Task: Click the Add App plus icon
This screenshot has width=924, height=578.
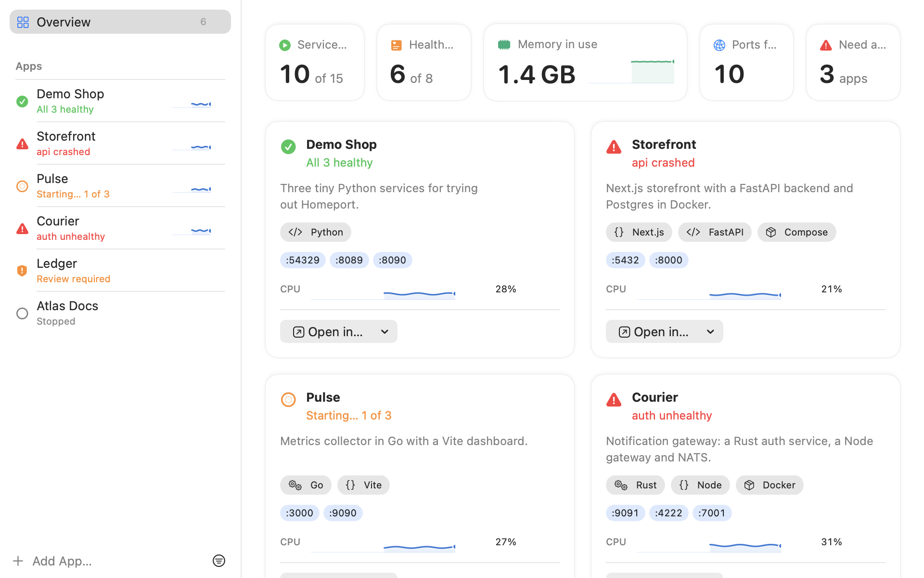Action: [x=18, y=561]
